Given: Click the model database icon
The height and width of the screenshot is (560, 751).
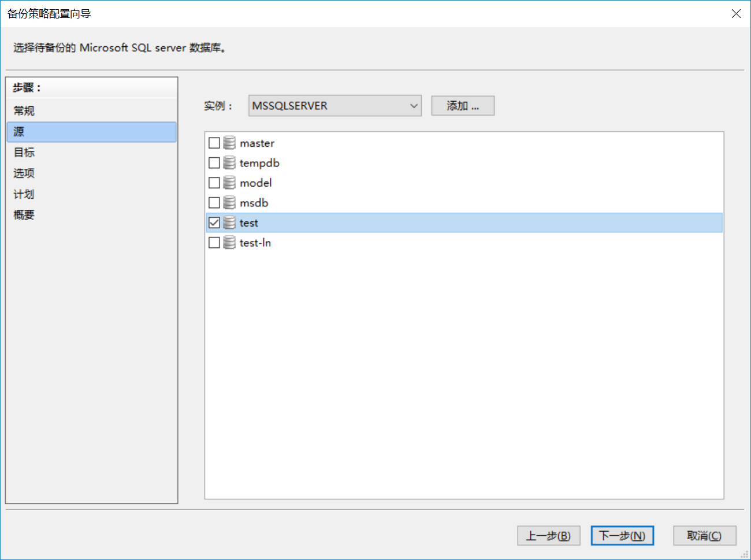Looking at the screenshot, I should pos(229,183).
